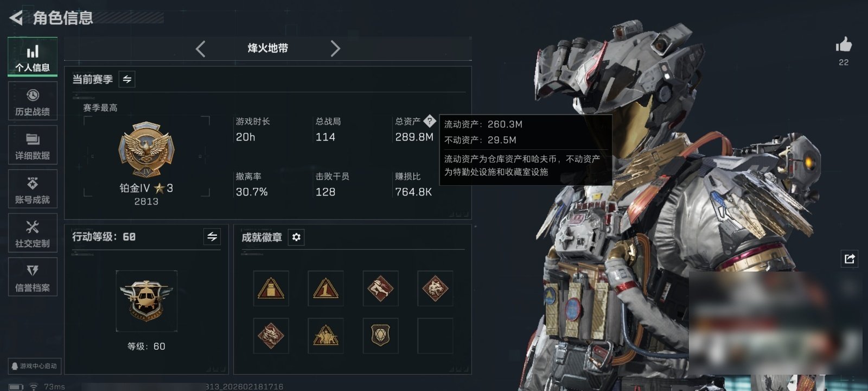Open 社交定制 customization section
Viewport: 868px width, 391px height.
click(33, 233)
